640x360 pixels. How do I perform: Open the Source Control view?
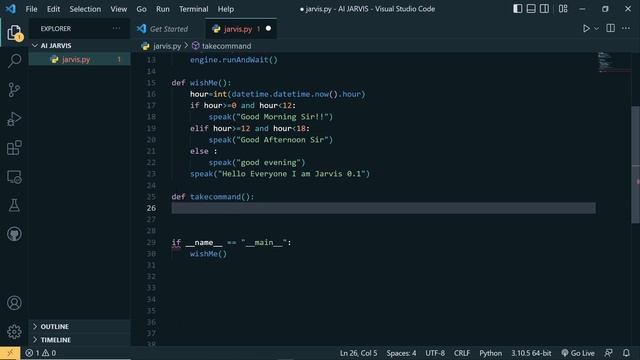14,90
